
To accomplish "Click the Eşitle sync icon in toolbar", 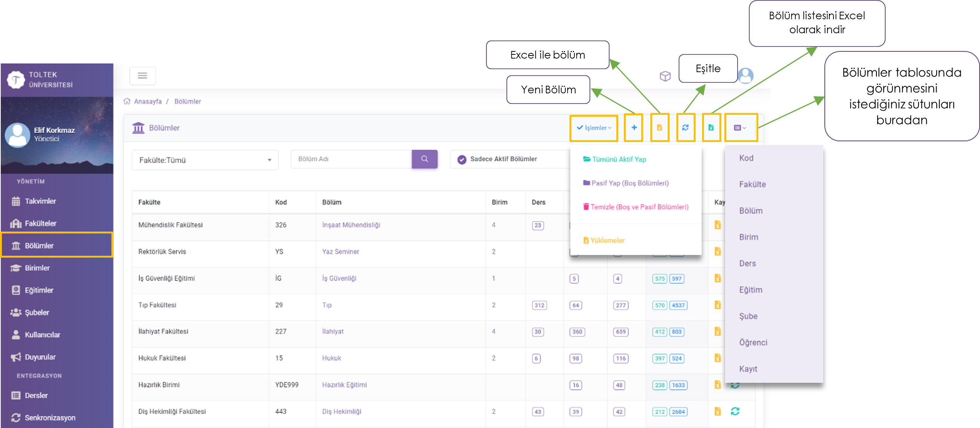I will (x=685, y=127).
